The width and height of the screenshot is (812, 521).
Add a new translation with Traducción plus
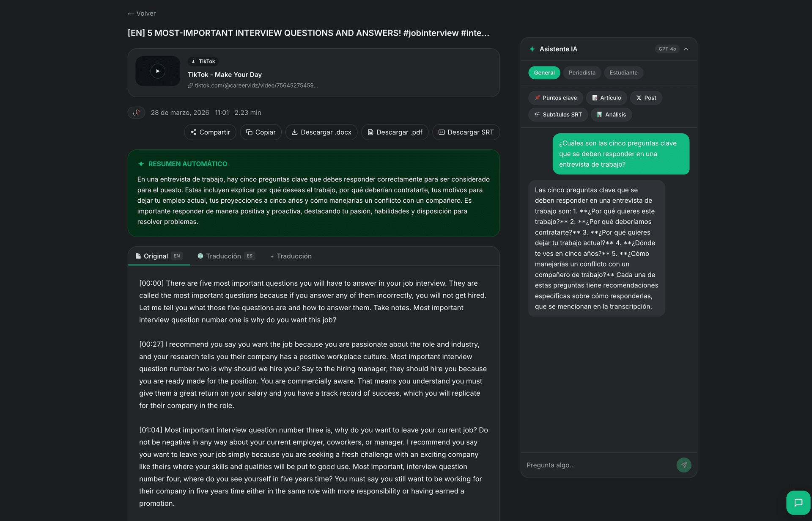[x=291, y=256]
